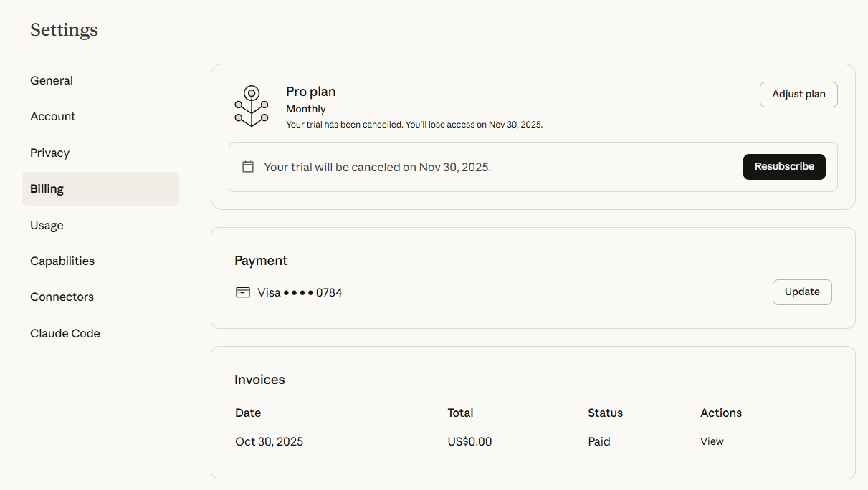Click the Visa card ending 0784 text

[300, 292]
